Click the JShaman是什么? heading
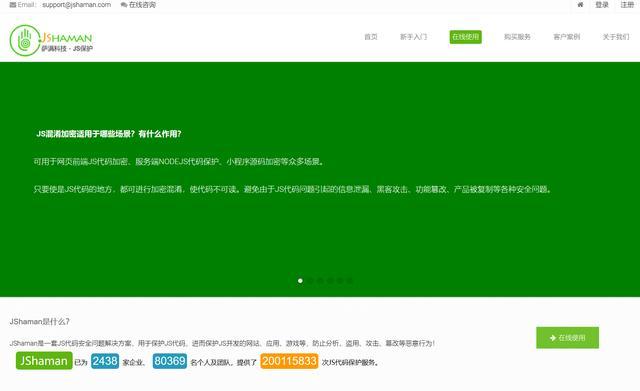The image size is (640, 391). coord(40,322)
